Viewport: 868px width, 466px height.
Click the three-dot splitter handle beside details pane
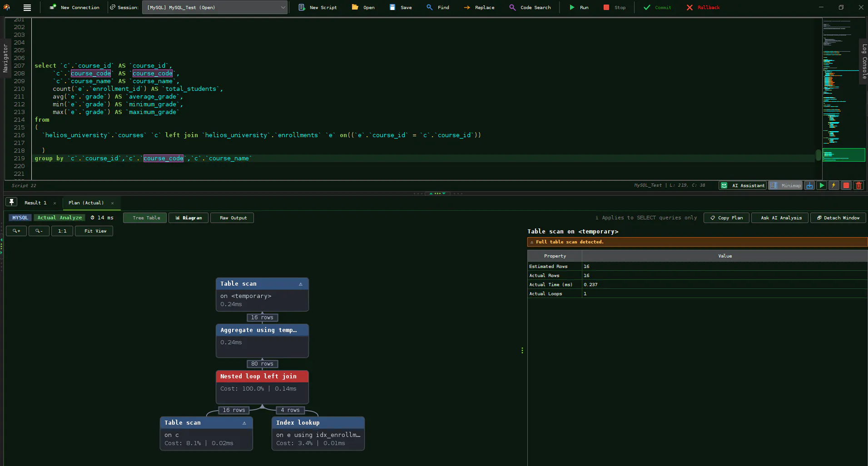click(x=522, y=350)
